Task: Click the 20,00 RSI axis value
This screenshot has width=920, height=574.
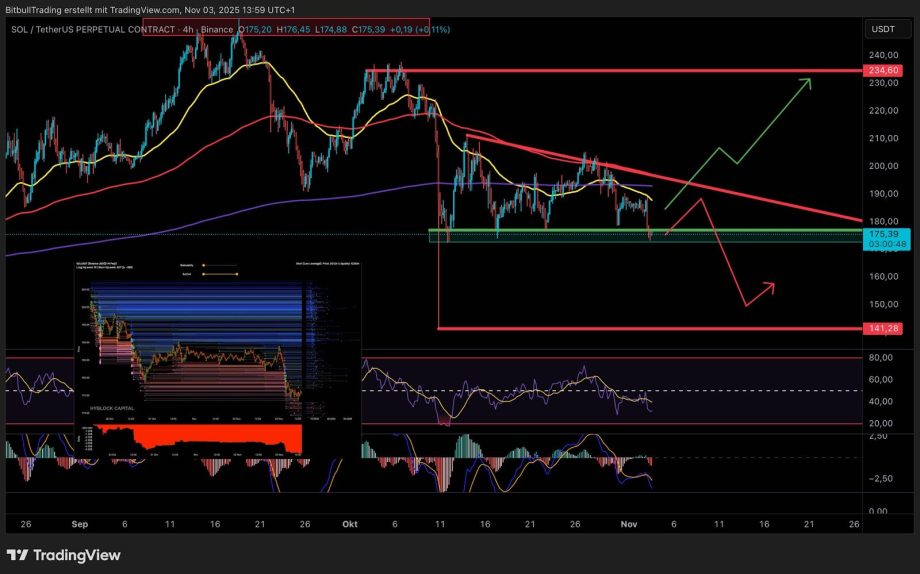Action: pyautogui.click(x=880, y=423)
